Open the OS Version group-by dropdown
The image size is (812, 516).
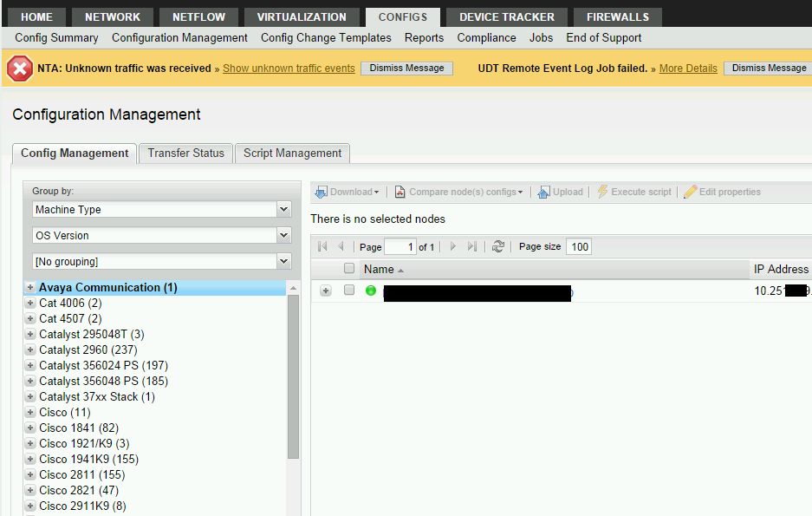coord(283,235)
